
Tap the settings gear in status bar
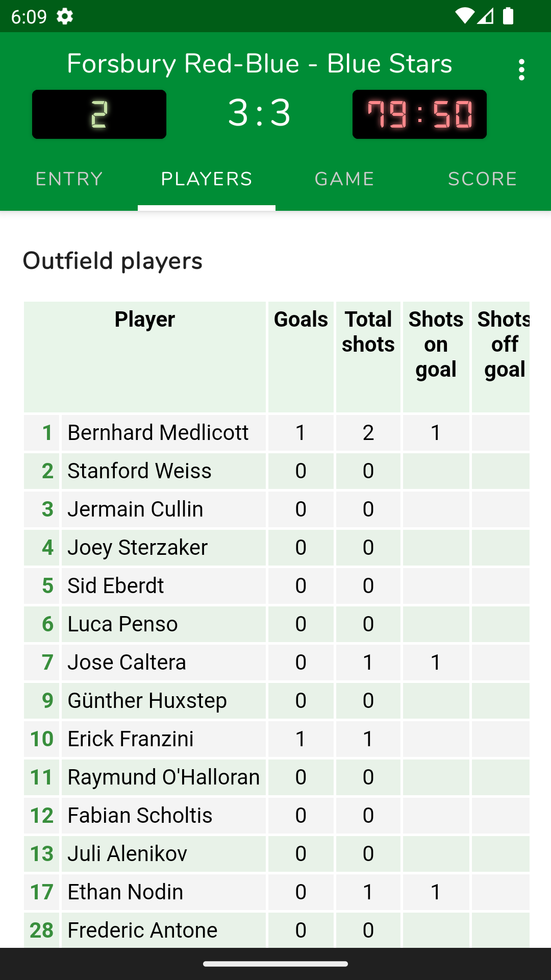coord(65,16)
